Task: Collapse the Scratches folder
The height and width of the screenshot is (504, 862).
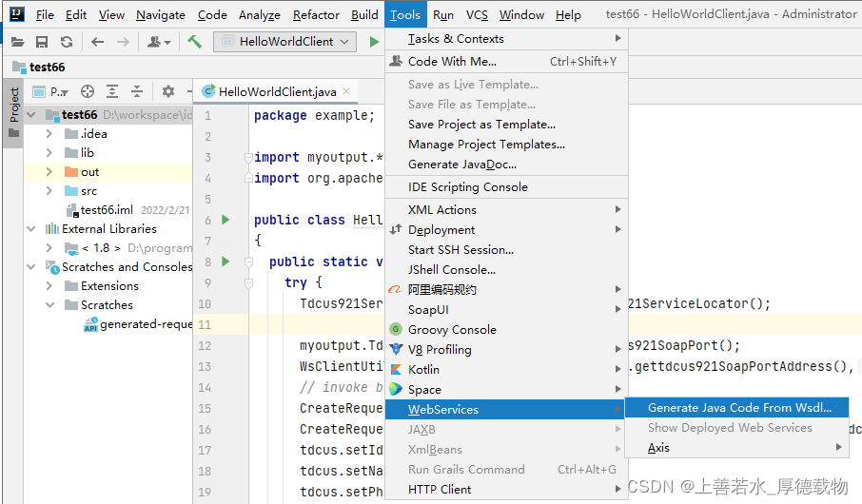Action: [x=49, y=305]
